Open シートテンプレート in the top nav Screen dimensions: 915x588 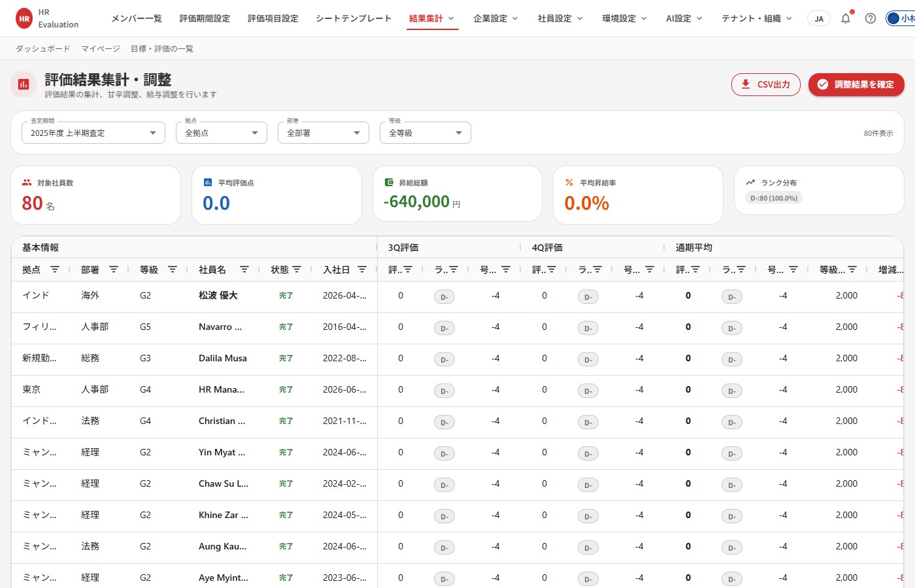click(354, 18)
